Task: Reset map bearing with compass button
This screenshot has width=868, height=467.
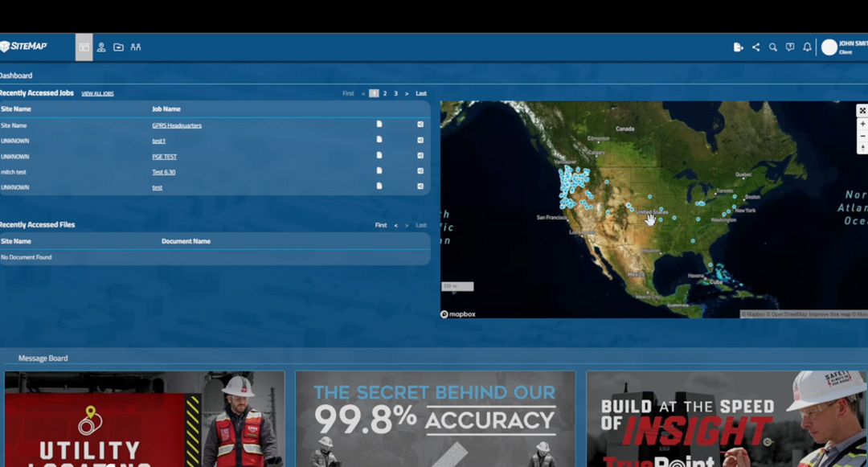Action: point(862,148)
